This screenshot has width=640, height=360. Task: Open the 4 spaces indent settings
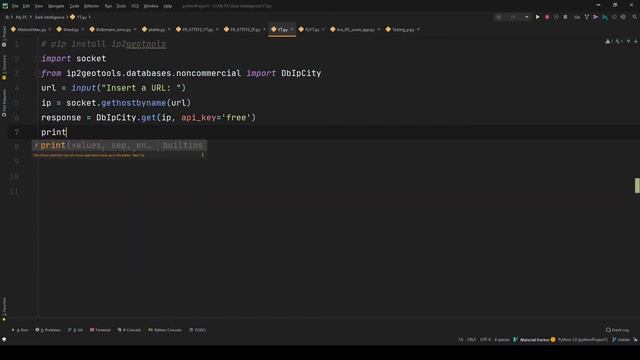[x=502, y=340]
